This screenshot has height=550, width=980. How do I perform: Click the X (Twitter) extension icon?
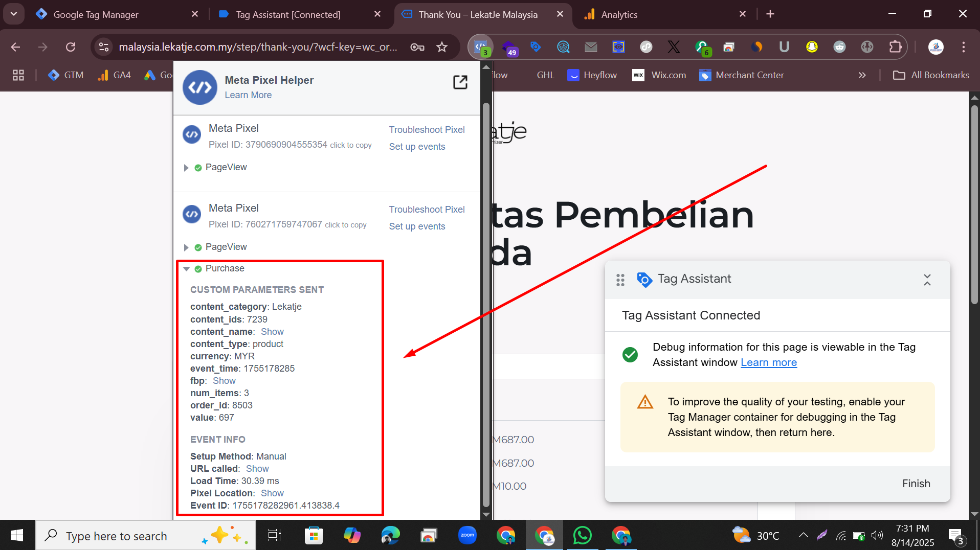point(674,47)
